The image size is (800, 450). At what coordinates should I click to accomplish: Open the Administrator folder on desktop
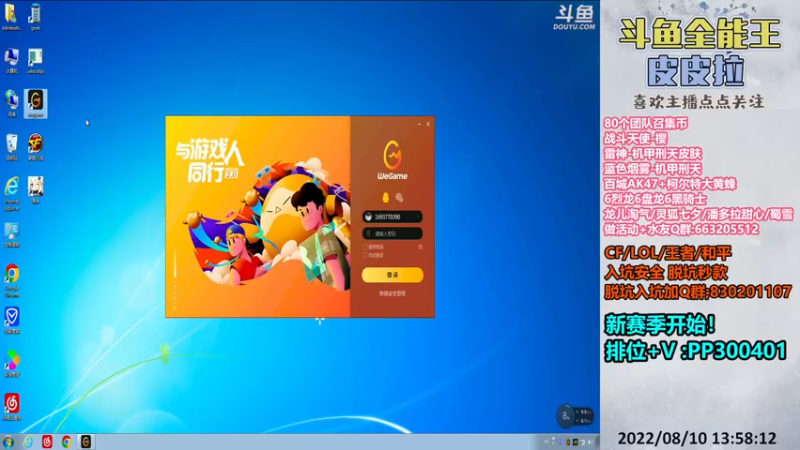coord(11,17)
